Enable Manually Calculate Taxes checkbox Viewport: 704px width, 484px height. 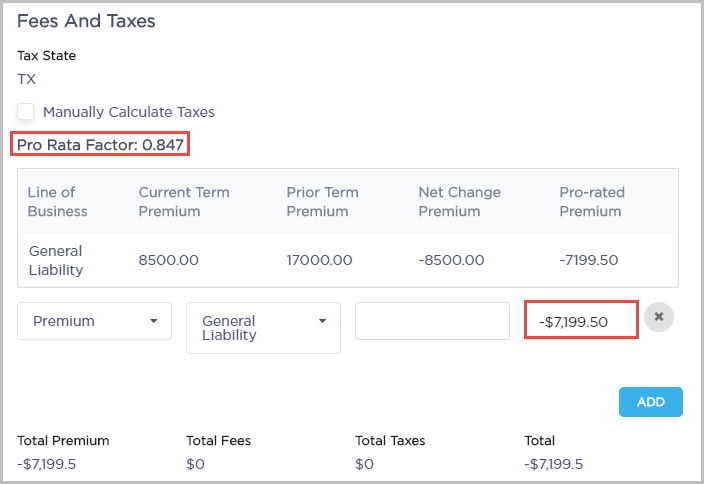point(26,112)
